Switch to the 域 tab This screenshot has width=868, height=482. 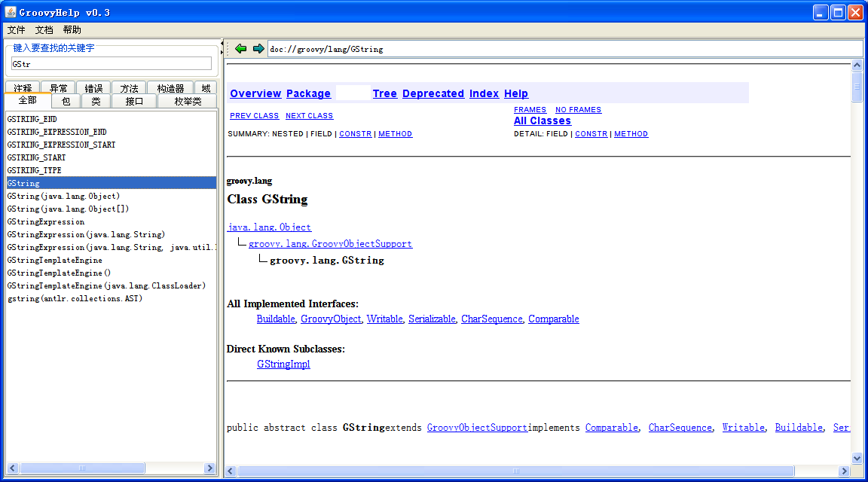(x=206, y=87)
